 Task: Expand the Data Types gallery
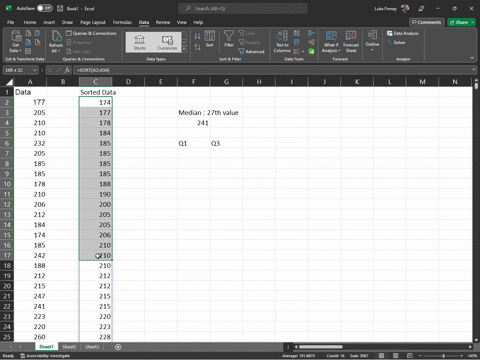[x=184, y=49]
